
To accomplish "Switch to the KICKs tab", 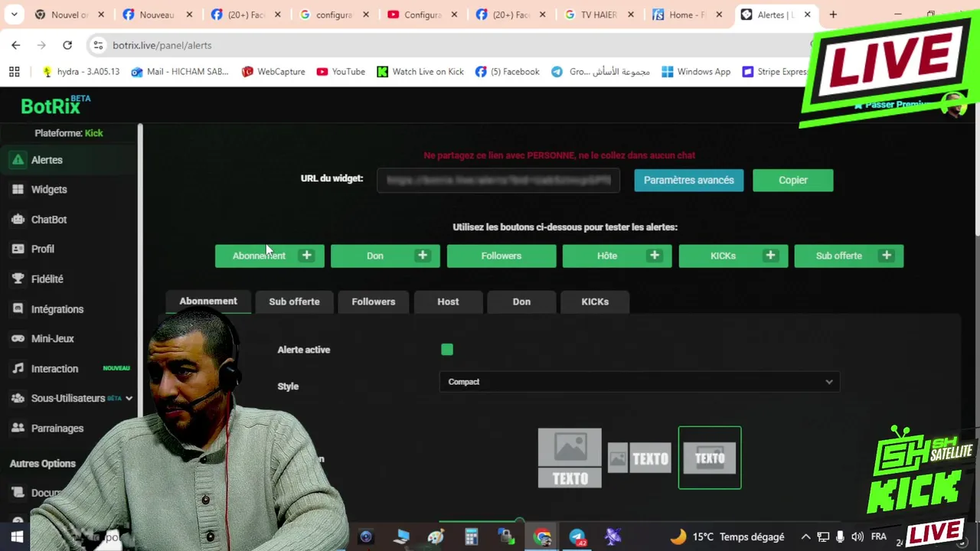I will point(595,302).
